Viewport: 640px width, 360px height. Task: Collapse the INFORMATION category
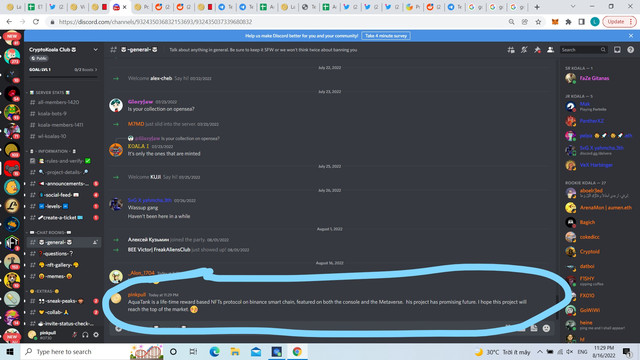[x=52, y=151]
